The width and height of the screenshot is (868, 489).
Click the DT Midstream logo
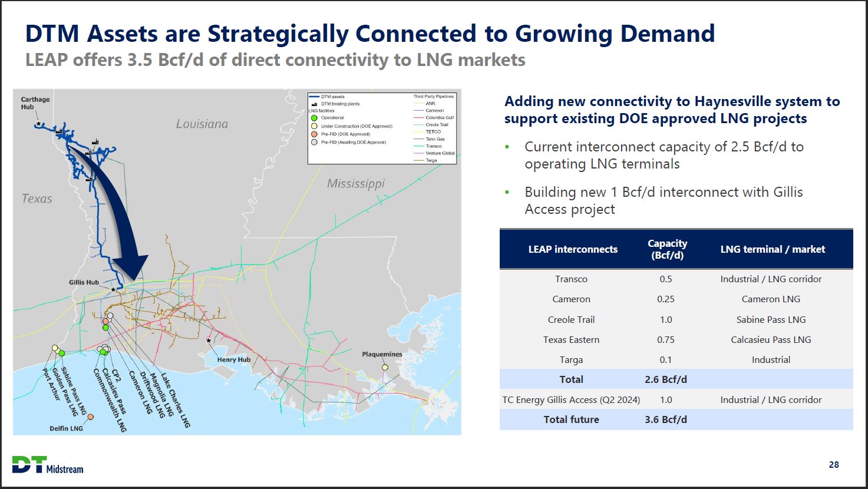(x=48, y=465)
